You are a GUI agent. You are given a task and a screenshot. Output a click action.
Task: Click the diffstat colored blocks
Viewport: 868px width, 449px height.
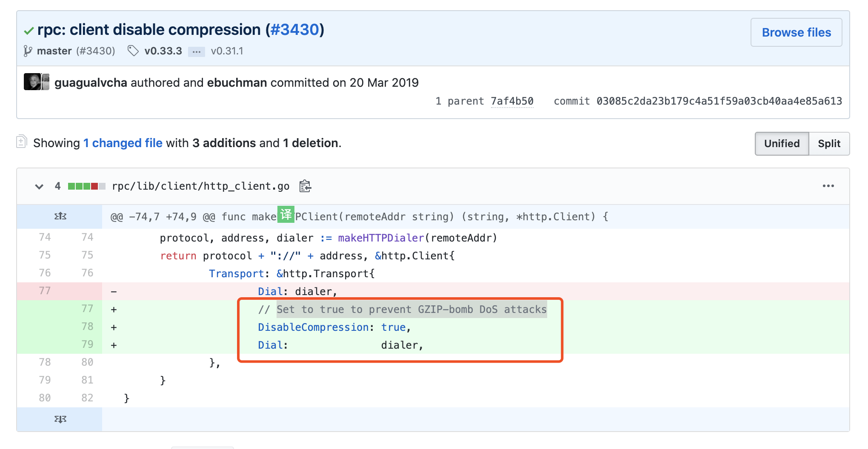point(86,186)
